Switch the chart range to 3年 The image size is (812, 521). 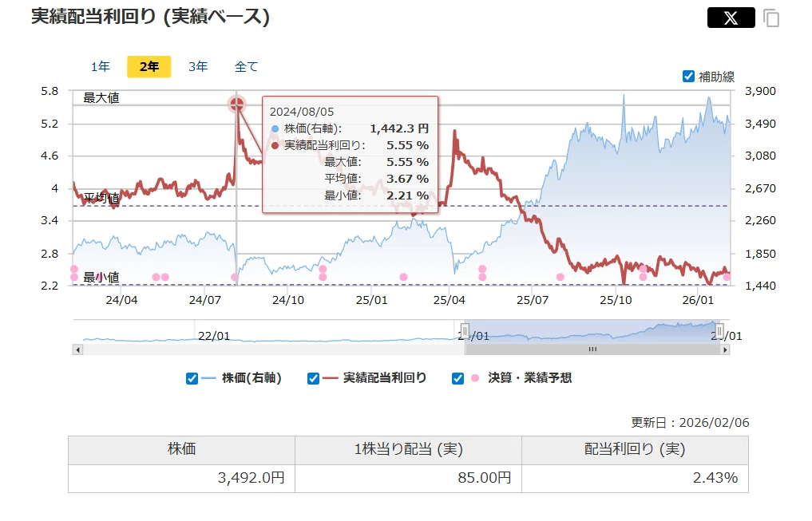pyautogui.click(x=198, y=67)
